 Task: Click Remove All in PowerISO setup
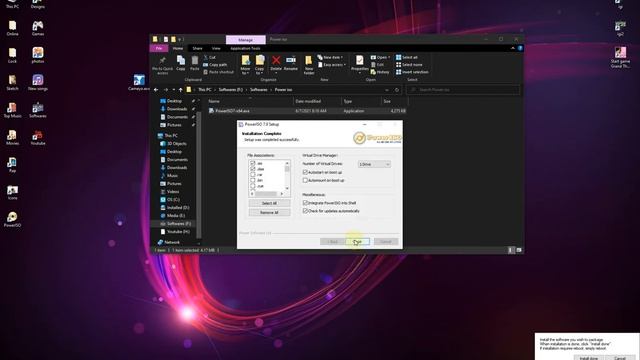click(269, 213)
